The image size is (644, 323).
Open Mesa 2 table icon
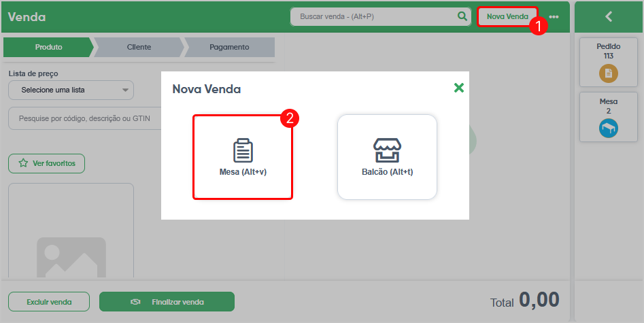pos(608,129)
